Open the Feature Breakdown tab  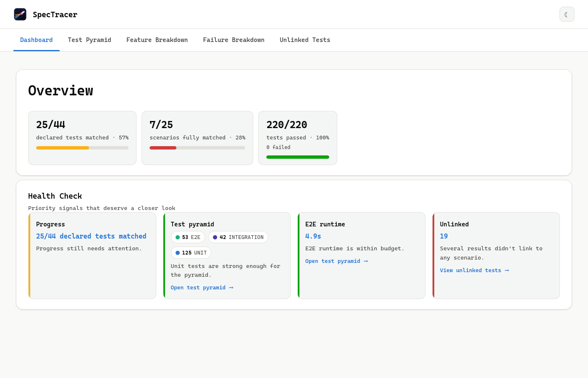pyautogui.click(x=157, y=40)
